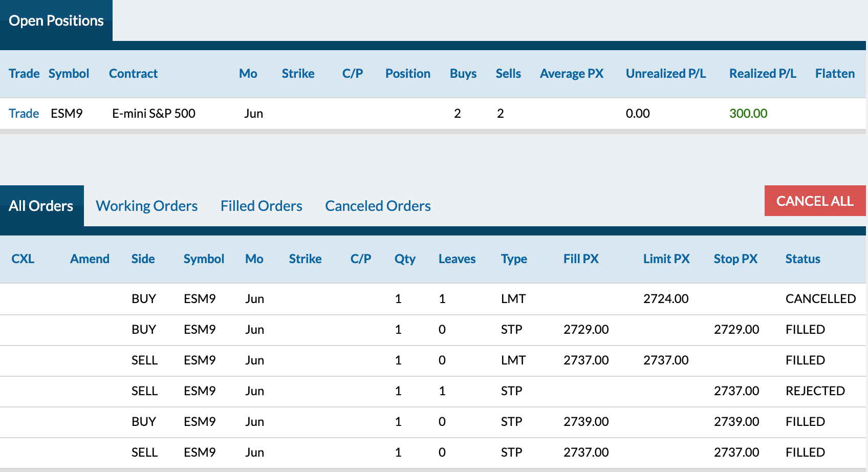The image size is (868, 472).
Task: Sort by Unrealized P/L column header
Action: point(666,73)
